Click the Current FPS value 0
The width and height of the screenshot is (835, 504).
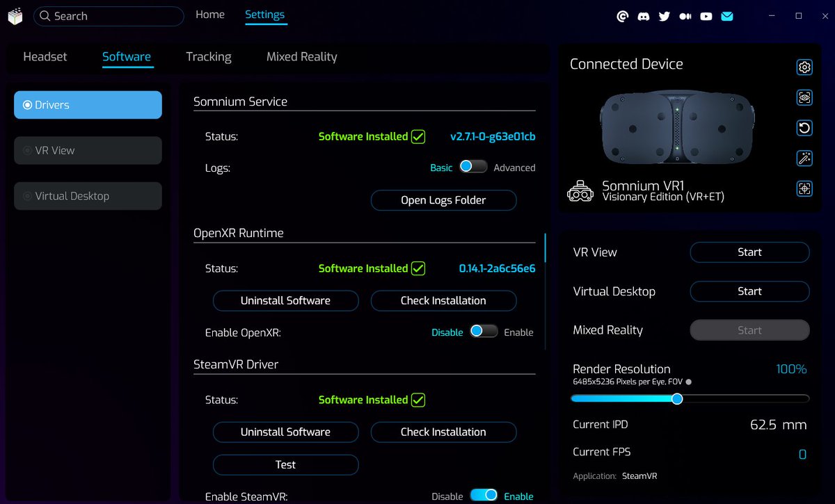802,455
